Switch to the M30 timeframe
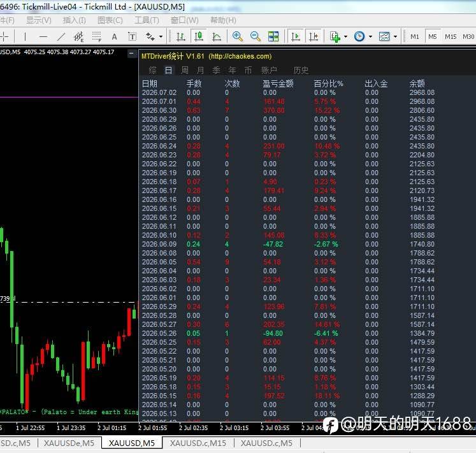 pyautogui.click(x=468, y=37)
